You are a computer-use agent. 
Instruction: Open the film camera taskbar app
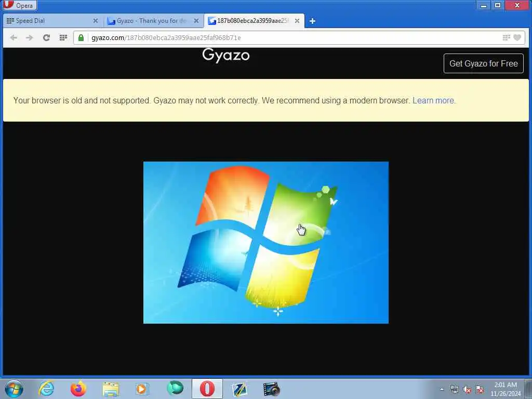point(272,389)
